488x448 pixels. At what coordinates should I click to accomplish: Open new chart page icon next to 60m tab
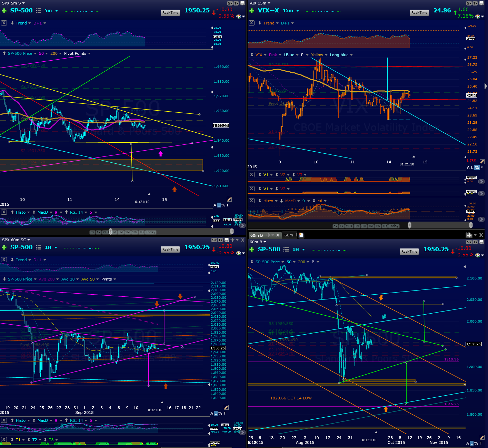point(301,235)
